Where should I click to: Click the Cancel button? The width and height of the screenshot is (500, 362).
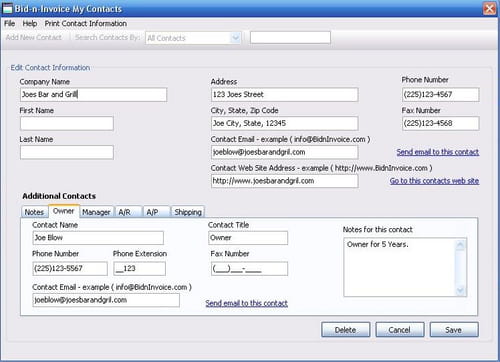click(x=400, y=330)
